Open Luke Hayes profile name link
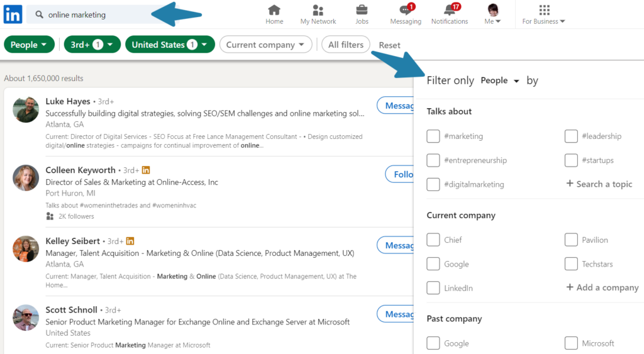The height and width of the screenshot is (354, 644). [x=68, y=101]
